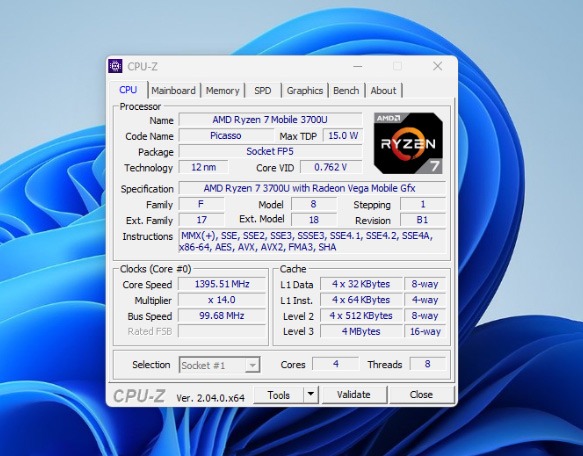583x456 pixels.
Task: Click the AMD Ryzen 7 logo badge
Action: tap(408, 143)
